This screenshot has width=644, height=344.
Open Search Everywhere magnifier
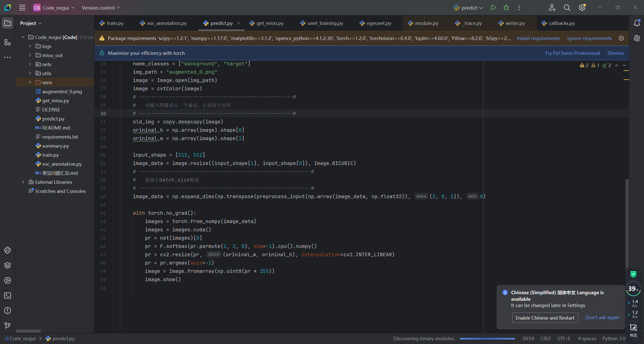[x=567, y=8]
